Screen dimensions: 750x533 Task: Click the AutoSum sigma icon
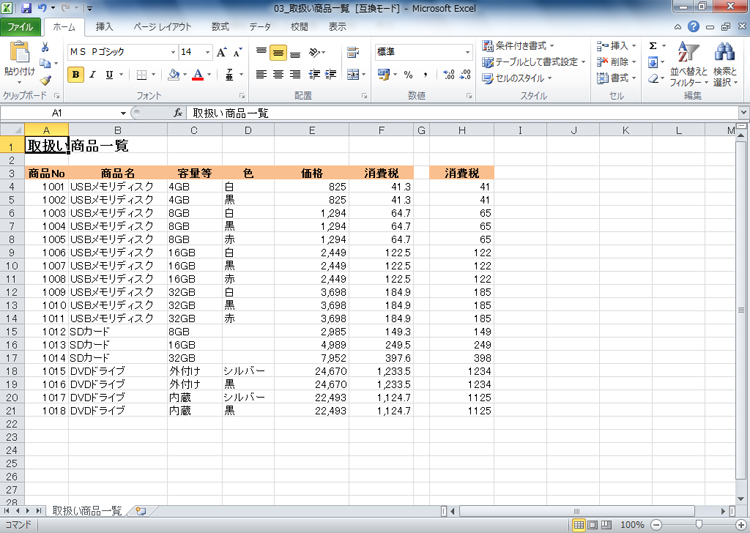coord(653,46)
